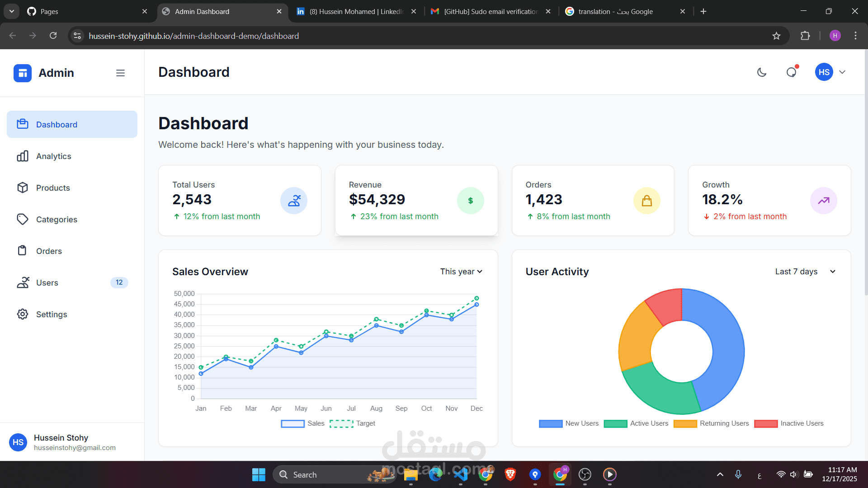Open Settings via the gear icon

[22, 314]
